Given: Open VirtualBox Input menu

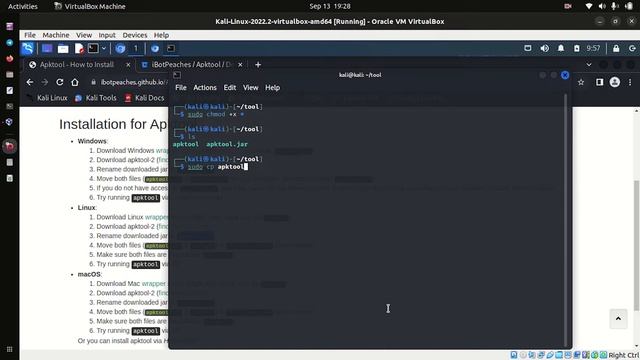Looking at the screenshot, I should coord(107,35).
